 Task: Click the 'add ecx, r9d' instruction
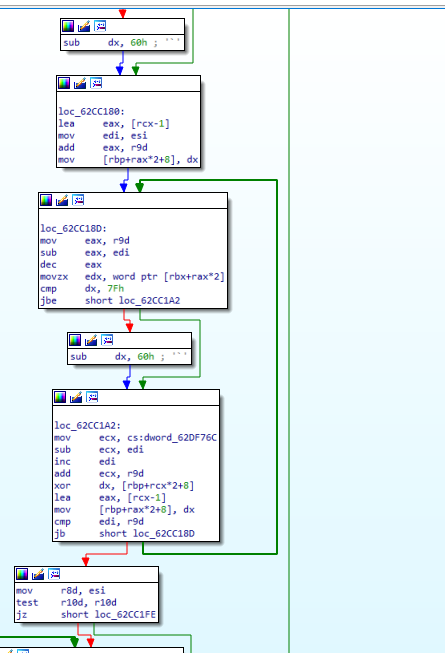tap(99, 474)
